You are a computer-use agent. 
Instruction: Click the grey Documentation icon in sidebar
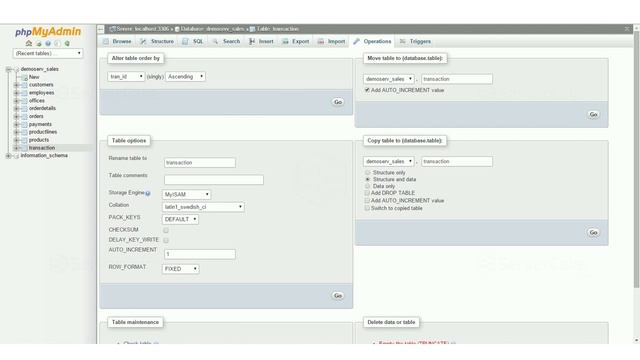[x=58, y=43]
